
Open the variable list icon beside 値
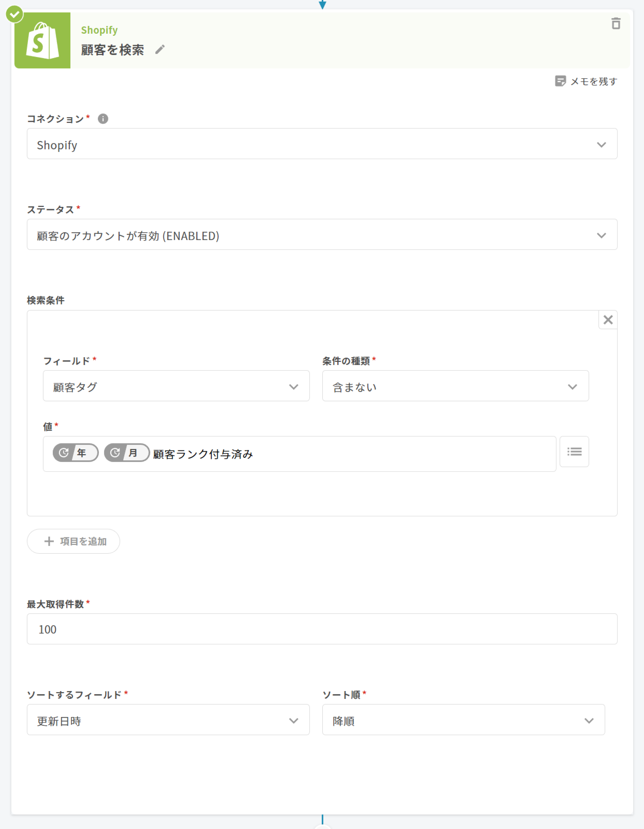coord(574,451)
